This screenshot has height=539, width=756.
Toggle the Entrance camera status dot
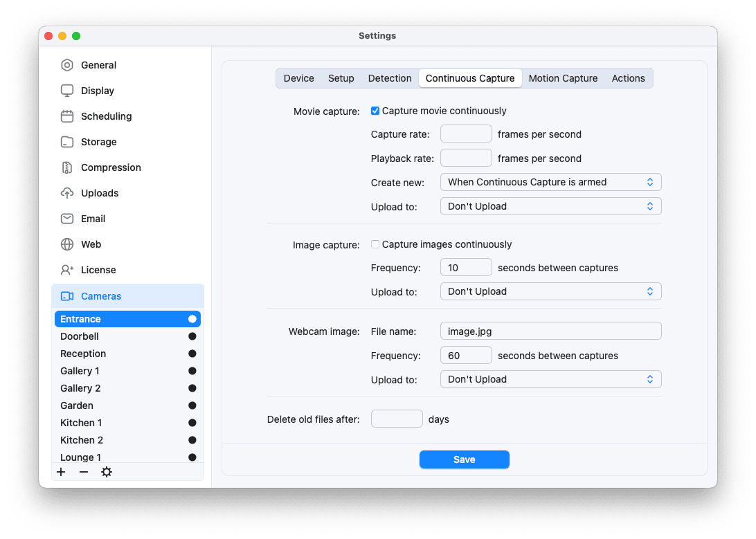(x=192, y=318)
